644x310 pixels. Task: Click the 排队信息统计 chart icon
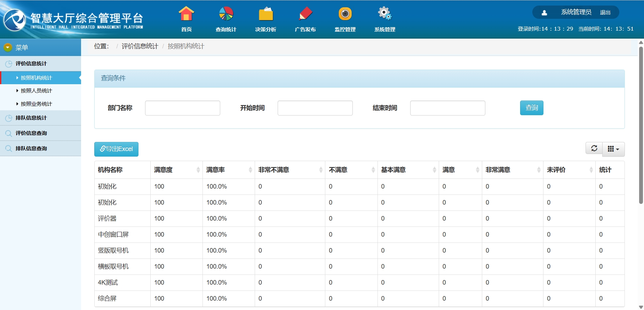click(x=9, y=118)
